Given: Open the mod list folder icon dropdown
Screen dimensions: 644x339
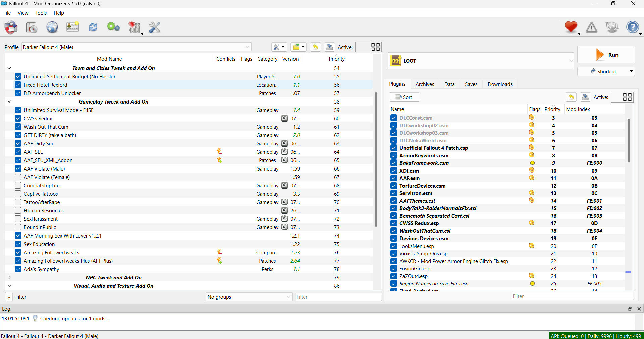Looking at the screenshot, I should [298, 47].
